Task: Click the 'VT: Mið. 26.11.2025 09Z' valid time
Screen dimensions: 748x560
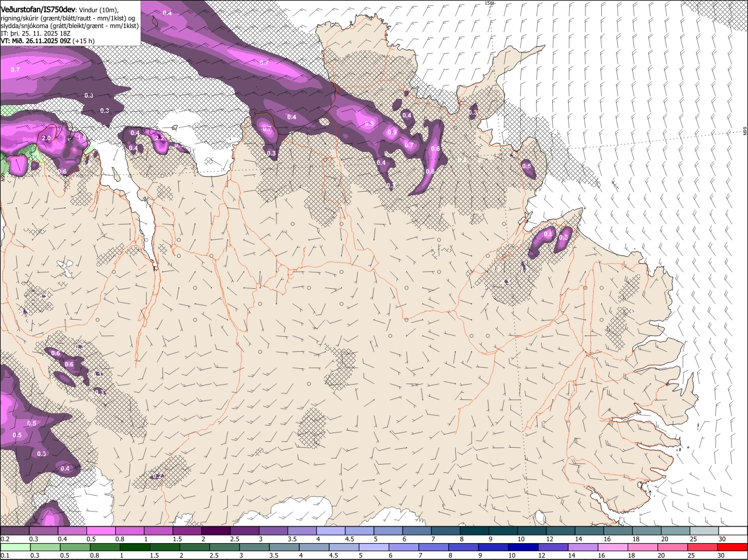Action: coord(36,41)
